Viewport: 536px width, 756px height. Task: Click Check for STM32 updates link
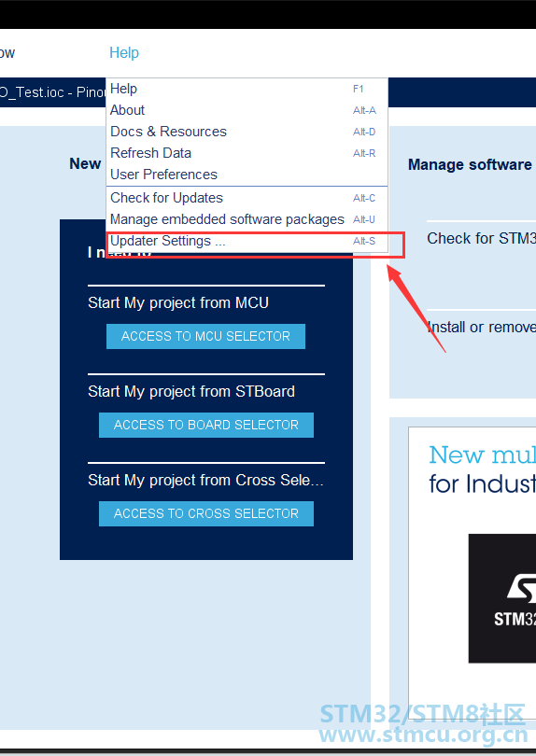point(481,238)
